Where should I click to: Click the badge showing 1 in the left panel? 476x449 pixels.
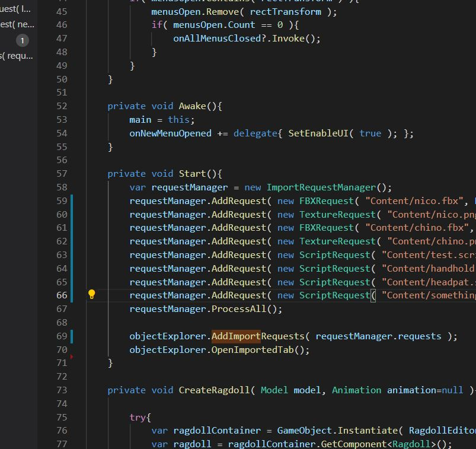[22, 40]
